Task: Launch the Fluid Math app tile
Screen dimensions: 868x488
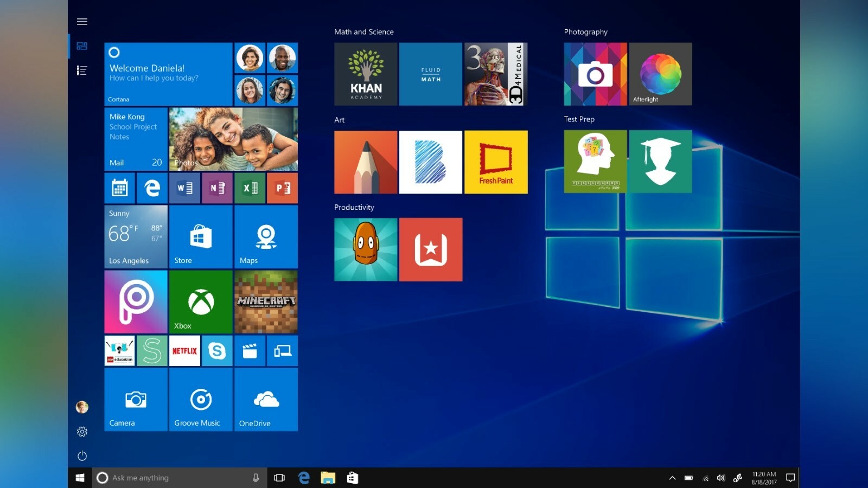Action: (431, 74)
